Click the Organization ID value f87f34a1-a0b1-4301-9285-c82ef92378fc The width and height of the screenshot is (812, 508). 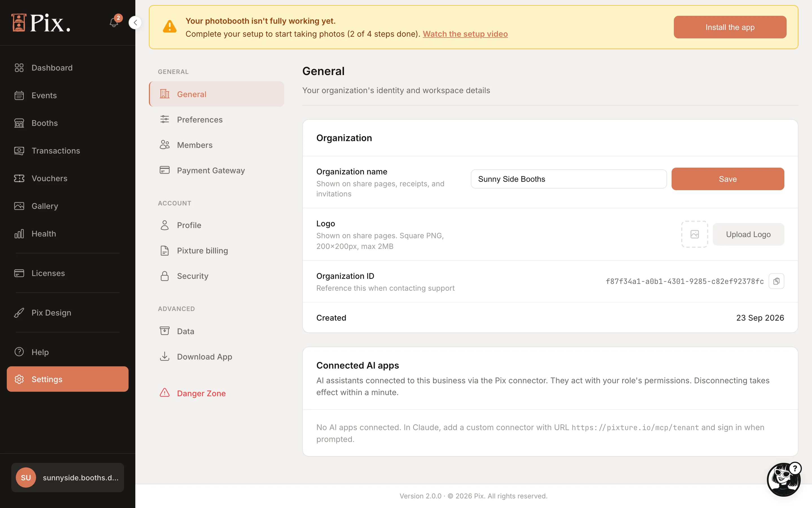[685, 282]
